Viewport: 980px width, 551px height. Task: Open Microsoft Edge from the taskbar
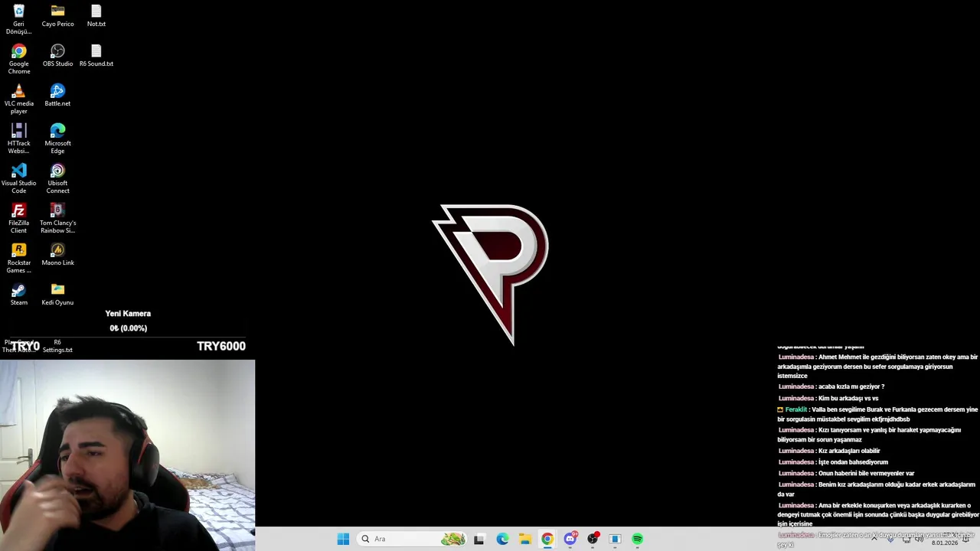pyautogui.click(x=502, y=539)
